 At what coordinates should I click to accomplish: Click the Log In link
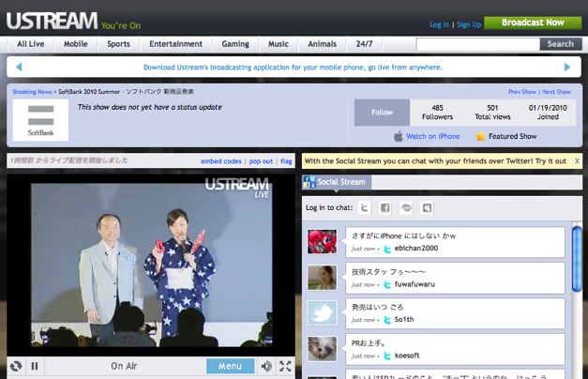click(x=439, y=24)
